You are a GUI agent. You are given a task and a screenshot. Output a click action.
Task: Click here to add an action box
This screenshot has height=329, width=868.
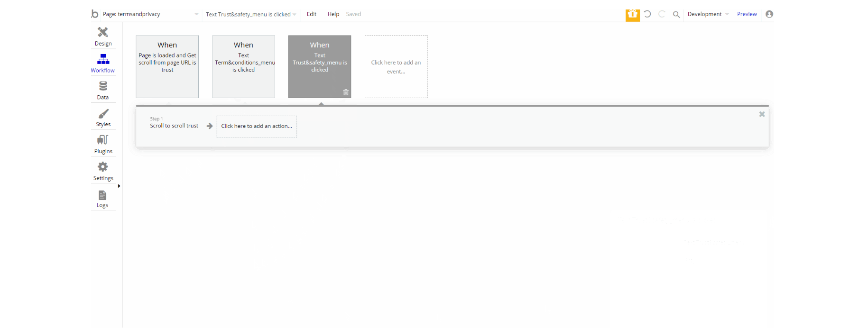click(257, 127)
